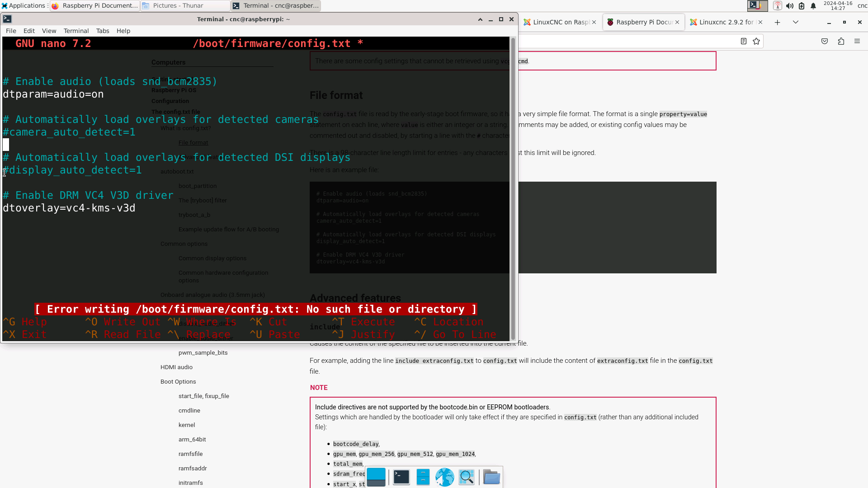This screenshot has width=868, height=488.
Task: Open the terminal Tabs menu
Action: pos(103,31)
